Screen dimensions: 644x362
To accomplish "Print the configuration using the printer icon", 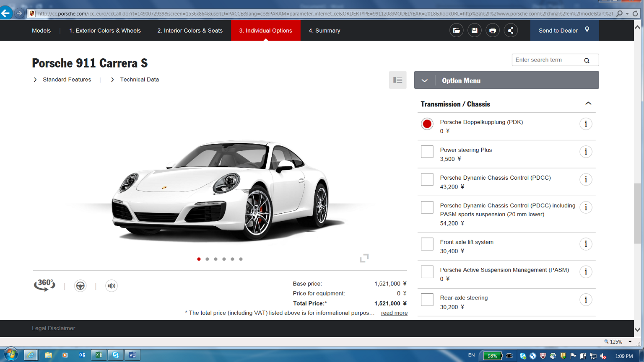I will point(493,30).
